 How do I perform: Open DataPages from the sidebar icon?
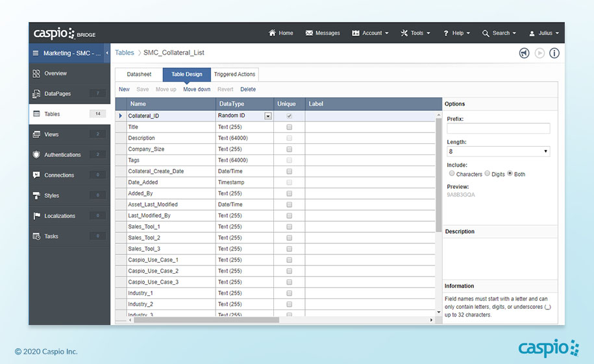click(x=36, y=94)
